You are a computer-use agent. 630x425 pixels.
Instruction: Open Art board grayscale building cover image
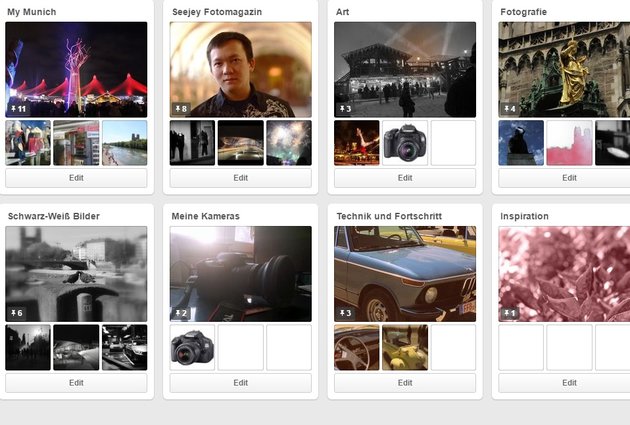(405, 69)
